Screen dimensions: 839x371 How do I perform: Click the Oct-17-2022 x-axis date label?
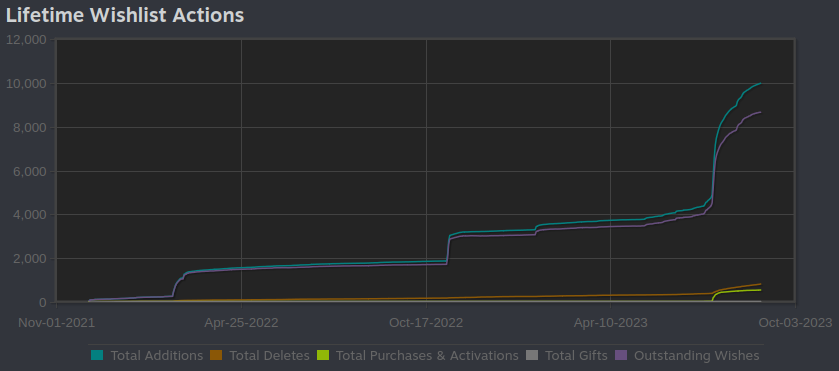pyautogui.click(x=426, y=323)
